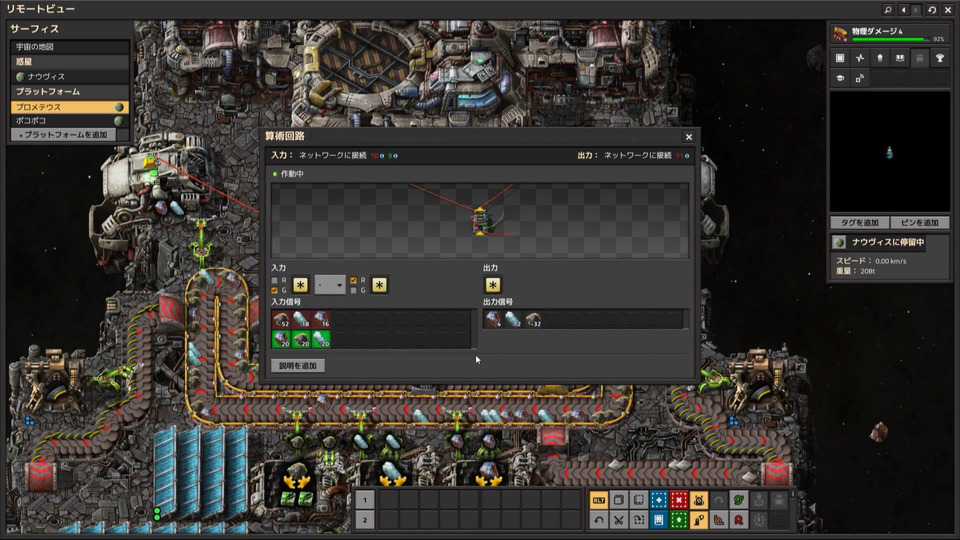Click the タグを追加 button

(860, 223)
